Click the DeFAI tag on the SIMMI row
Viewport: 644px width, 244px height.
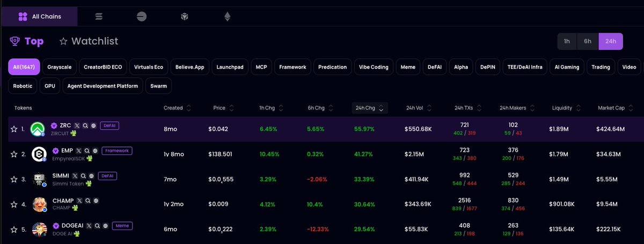point(107,176)
